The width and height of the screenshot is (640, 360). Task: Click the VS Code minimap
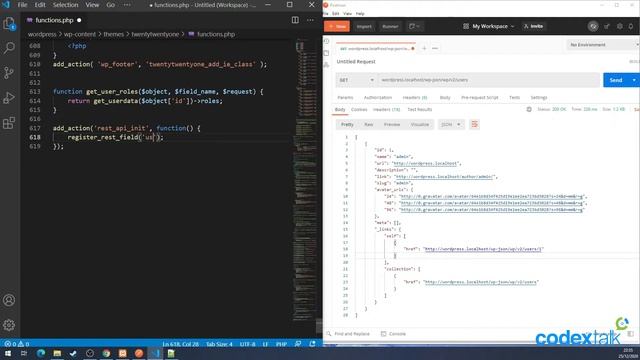[x=304, y=180]
